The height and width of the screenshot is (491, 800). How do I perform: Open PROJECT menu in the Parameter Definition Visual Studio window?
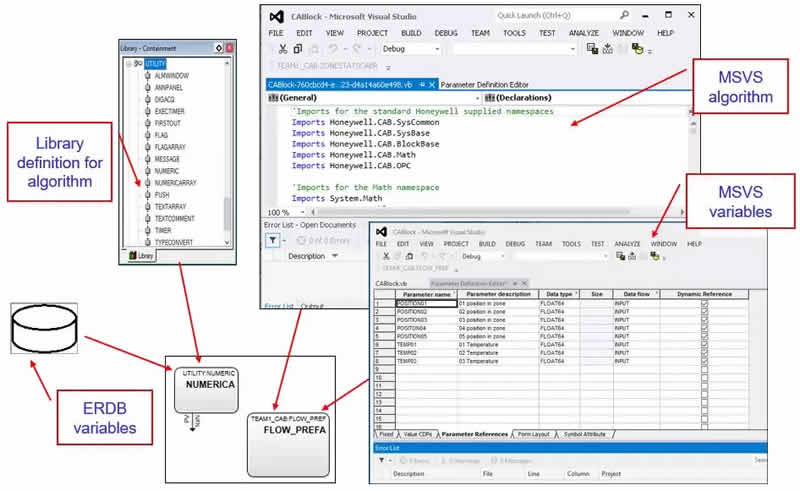[x=456, y=244]
